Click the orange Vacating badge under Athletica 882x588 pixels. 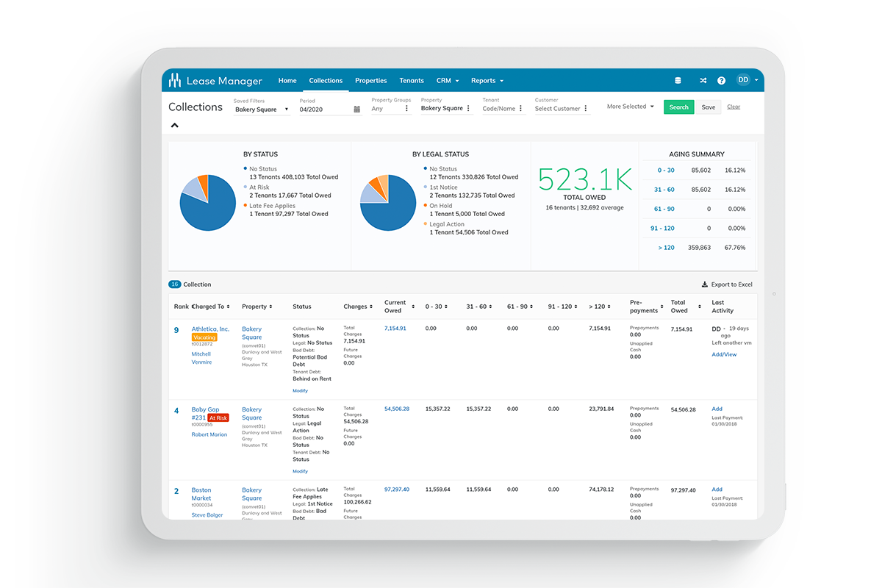pos(204,337)
